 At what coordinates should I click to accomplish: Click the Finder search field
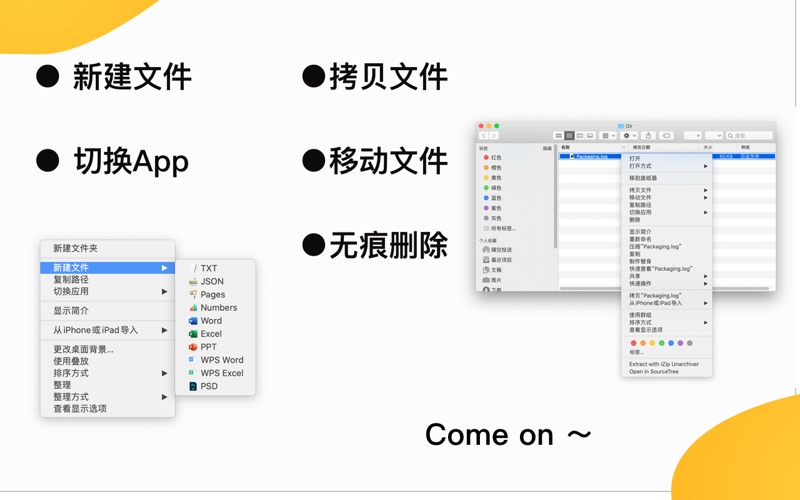[749, 136]
